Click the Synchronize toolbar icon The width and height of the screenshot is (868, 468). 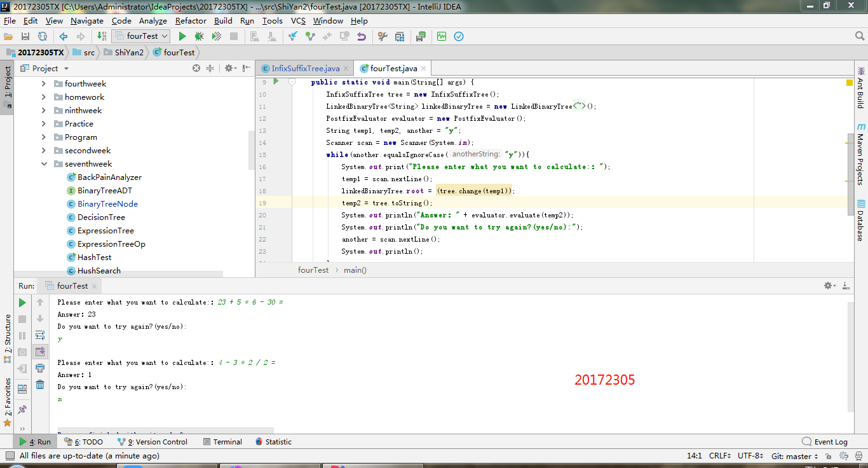click(43, 36)
